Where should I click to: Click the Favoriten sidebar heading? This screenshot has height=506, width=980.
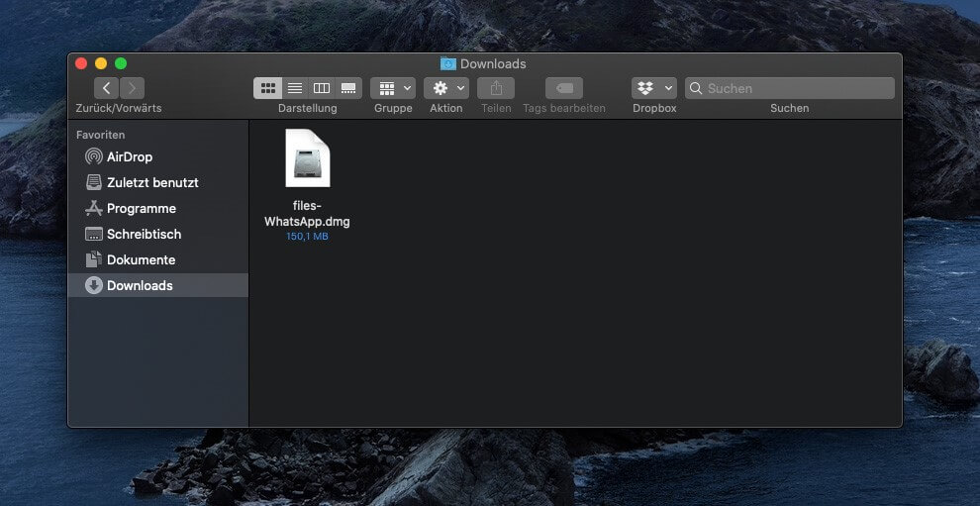[x=101, y=135]
